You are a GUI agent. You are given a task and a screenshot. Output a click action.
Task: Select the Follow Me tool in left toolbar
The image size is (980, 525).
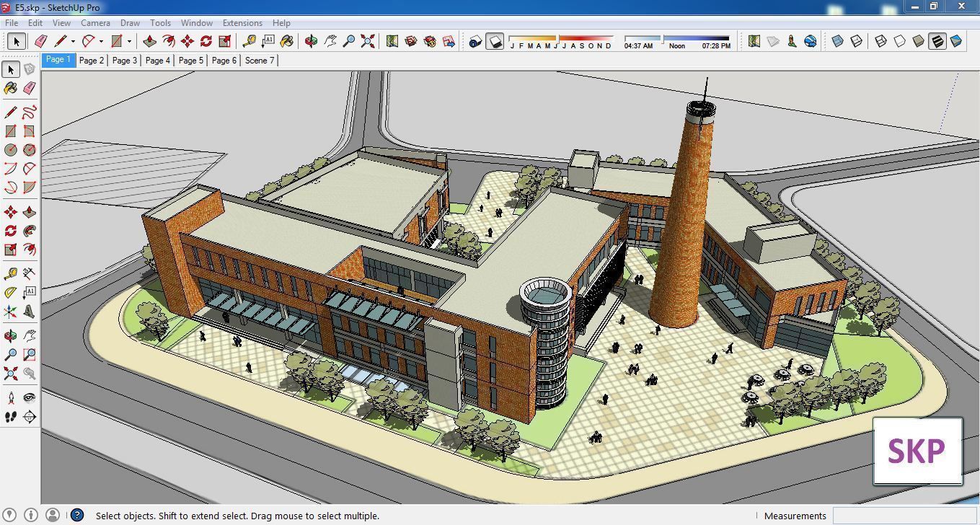[x=29, y=231]
